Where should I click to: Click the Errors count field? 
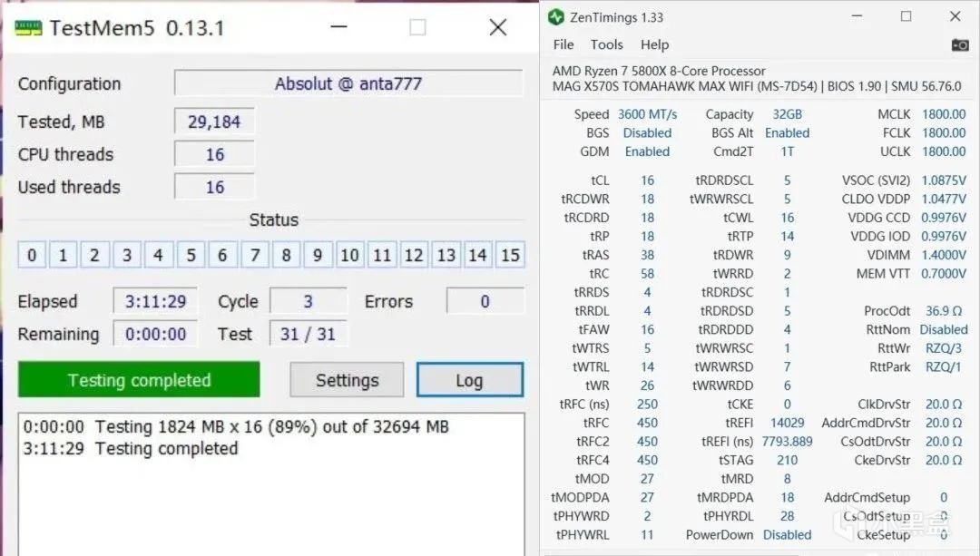point(485,301)
